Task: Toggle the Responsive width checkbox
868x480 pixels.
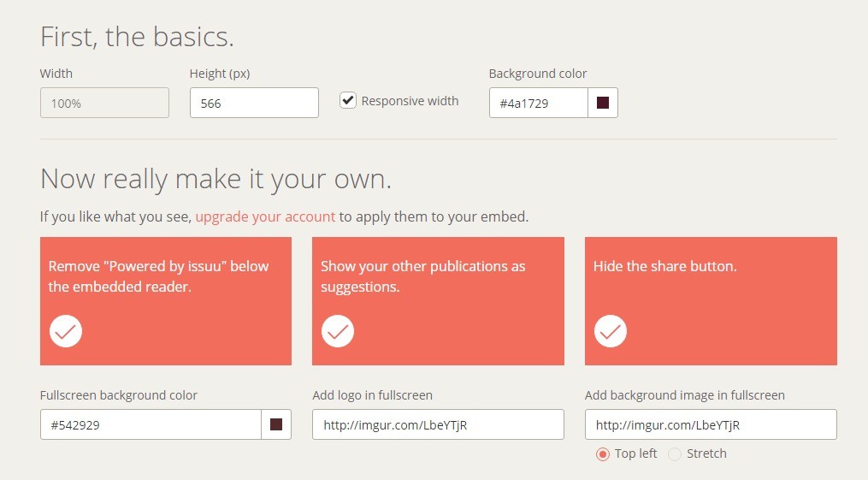Action: [x=348, y=100]
